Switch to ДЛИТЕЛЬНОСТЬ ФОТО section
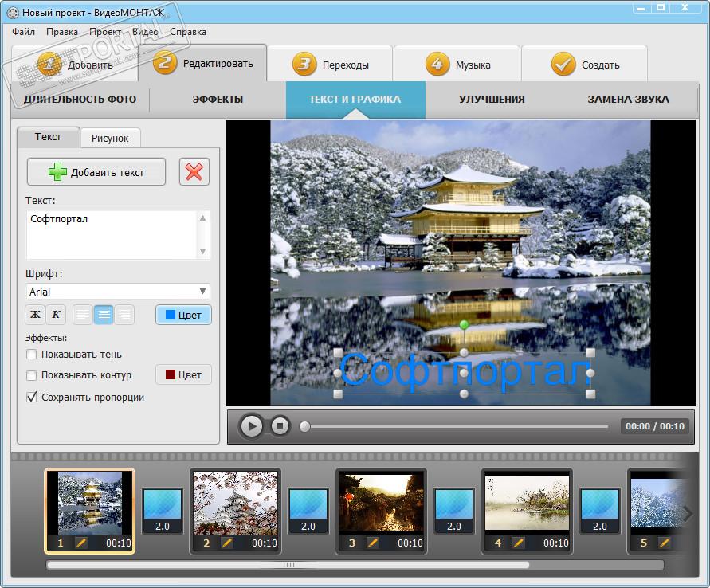Image resolution: width=710 pixels, height=588 pixels. point(80,99)
